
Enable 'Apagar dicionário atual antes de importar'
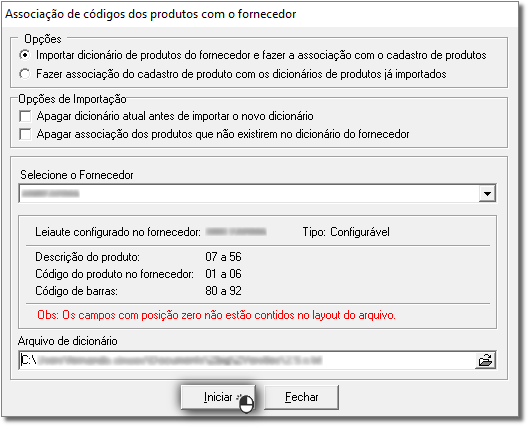25,116
